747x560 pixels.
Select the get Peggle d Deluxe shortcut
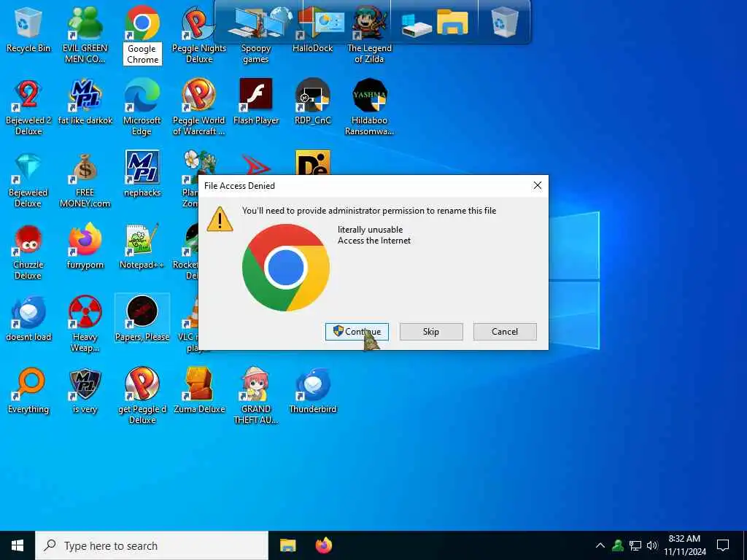(x=142, y=395)
